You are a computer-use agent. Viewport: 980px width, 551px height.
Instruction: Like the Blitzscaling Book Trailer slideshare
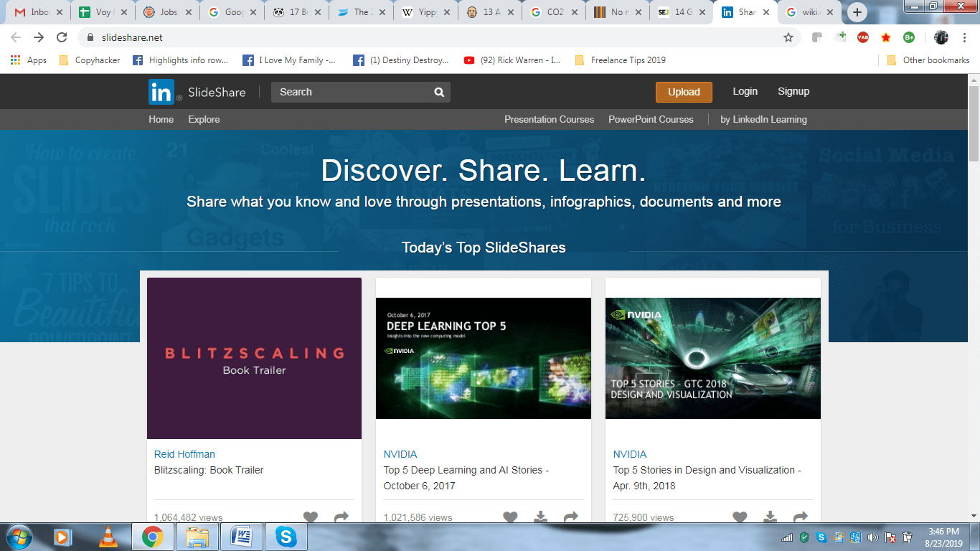pyautogui.click(x=310, y=517)
